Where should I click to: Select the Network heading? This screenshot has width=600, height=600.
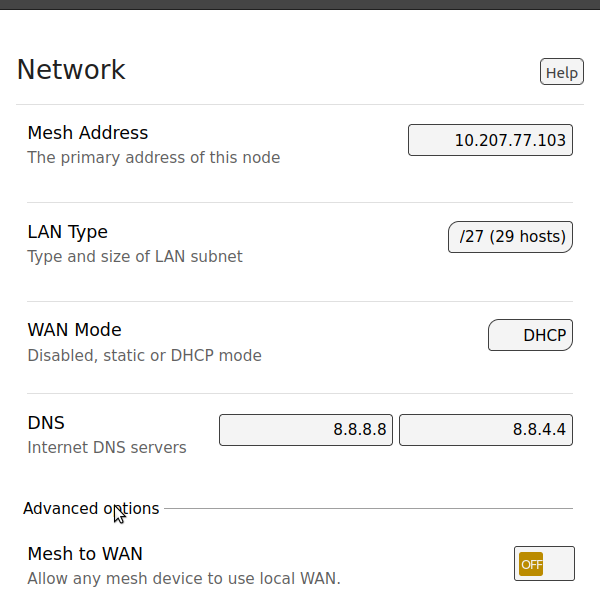click(71, 70)
